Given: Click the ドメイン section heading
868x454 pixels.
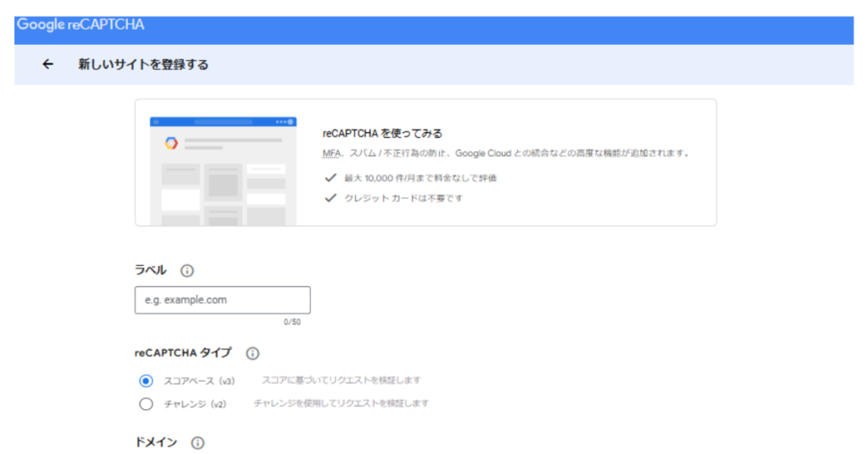Looking at the screenshot, I should point(156,443).
